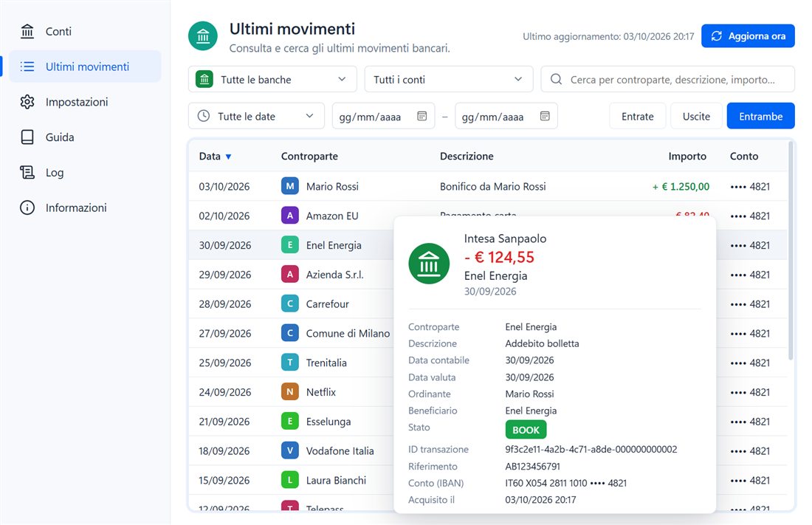Click the Netflix avatar N icon
The image size is (812, 525).
[x=290, y=392]
